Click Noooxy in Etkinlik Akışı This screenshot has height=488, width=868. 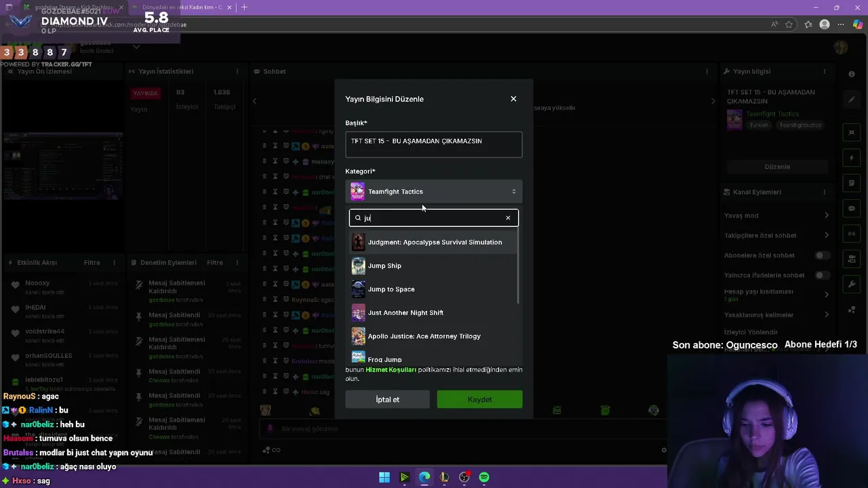[37, 283]
